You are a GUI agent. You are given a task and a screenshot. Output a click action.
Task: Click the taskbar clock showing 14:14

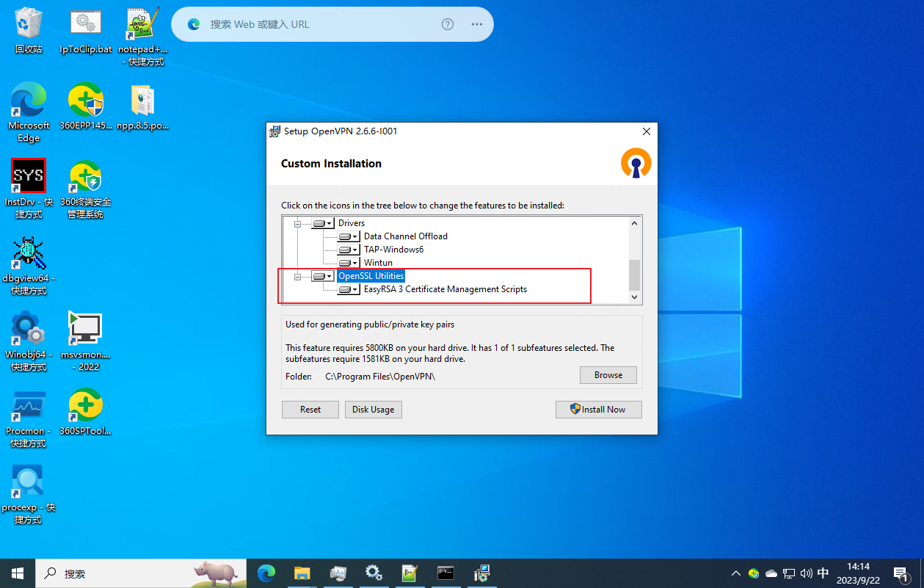pos(858,573)
